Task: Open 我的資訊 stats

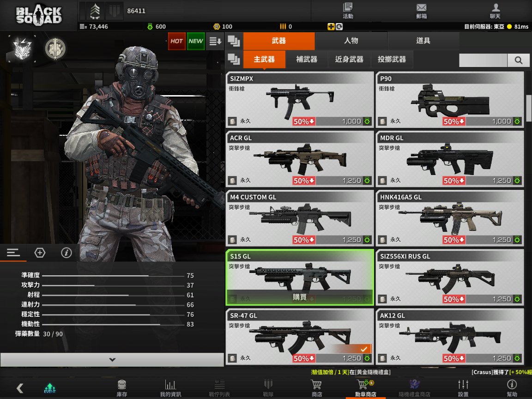Action: pyautogui.click(x=170, y=388)
